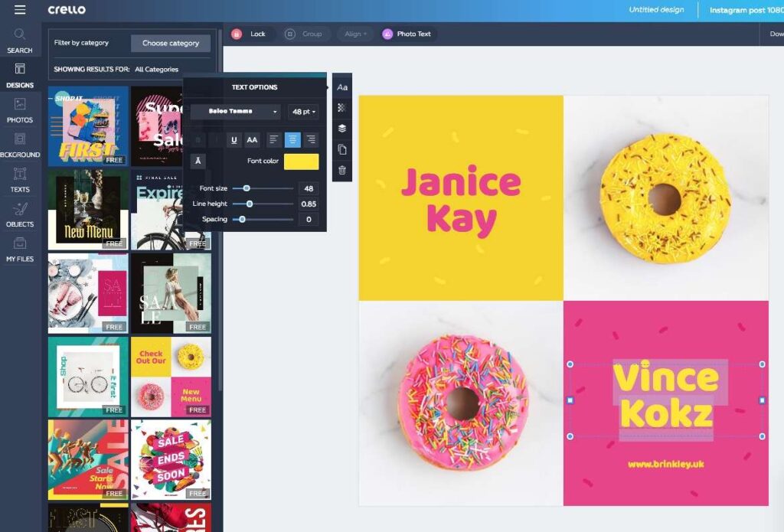Expand the Align dropdown
This screenshot has height=532, width=784.
(x=355, y=34)
